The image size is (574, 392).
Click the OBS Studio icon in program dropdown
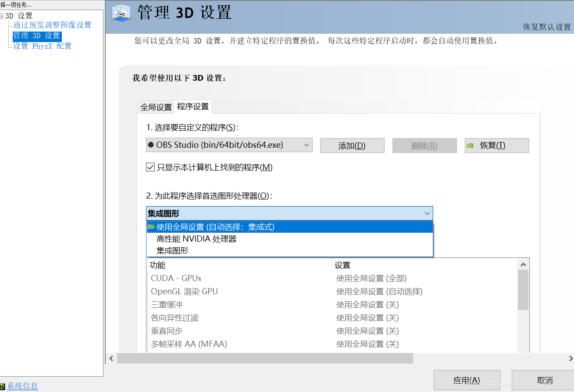pyautogui.click(x=151, y=145)
